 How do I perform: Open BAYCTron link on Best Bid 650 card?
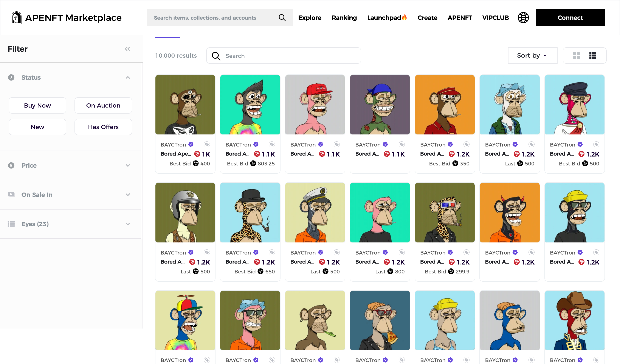coord(238,253)
